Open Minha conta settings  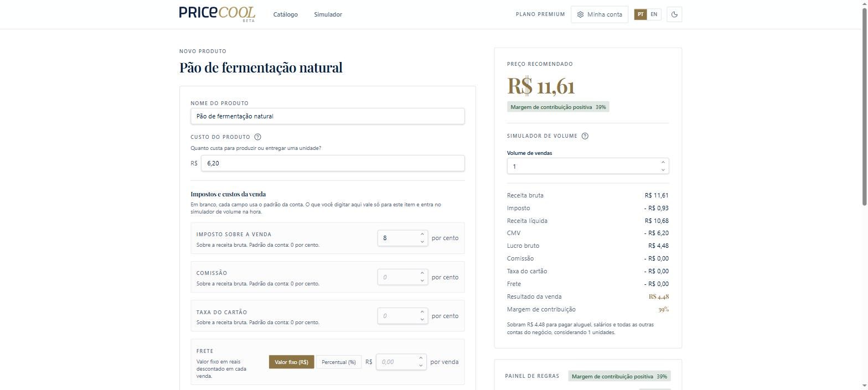tap(600, 14)
